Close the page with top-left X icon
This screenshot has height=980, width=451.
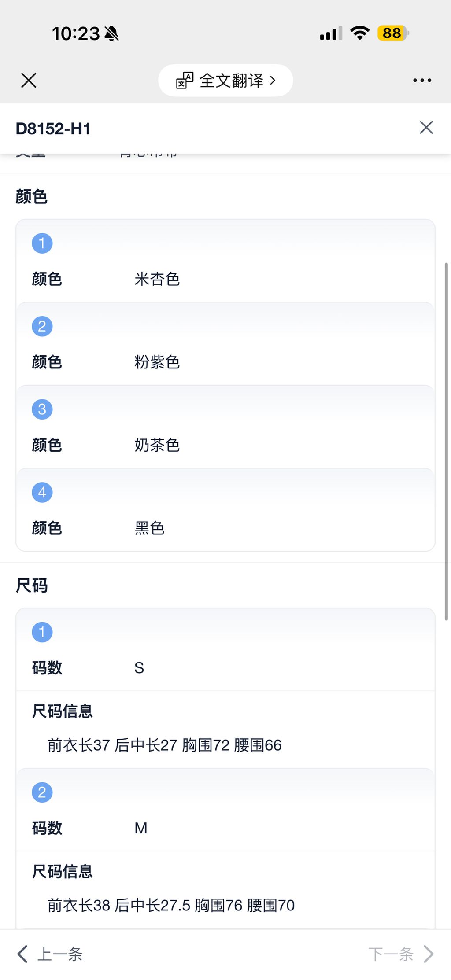pyautogui.click(x=29, y=81)
